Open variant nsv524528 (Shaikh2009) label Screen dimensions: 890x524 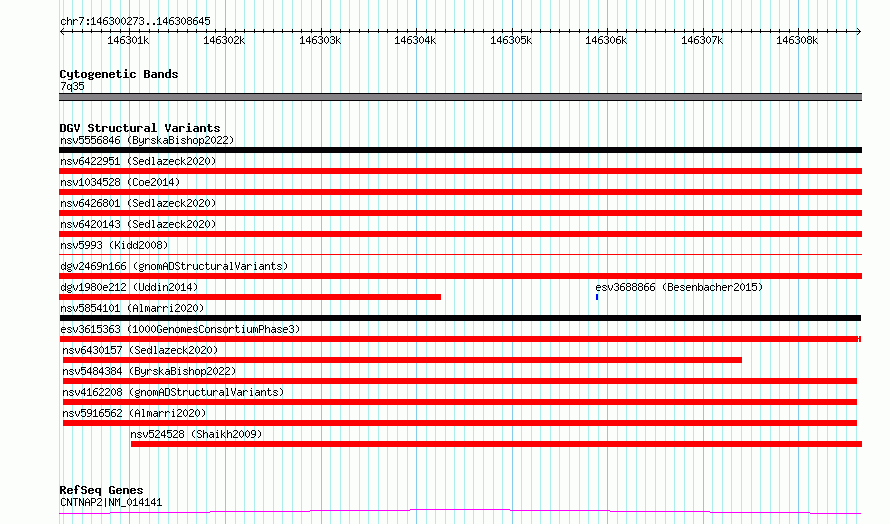coord(196,434)
